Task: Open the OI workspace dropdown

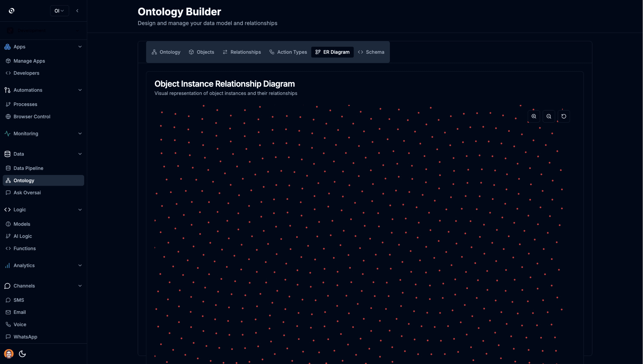Action: (x=59, y=10)
